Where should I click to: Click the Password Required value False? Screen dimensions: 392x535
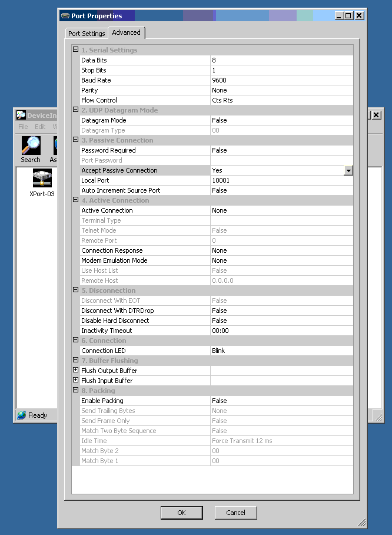click(x=281, y=150)
